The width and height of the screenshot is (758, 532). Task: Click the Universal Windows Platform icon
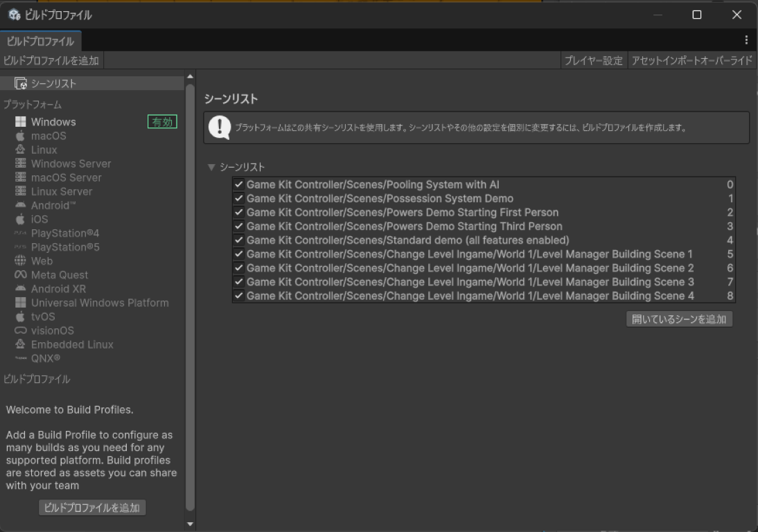pyautogui.click(x=20, y=303)
